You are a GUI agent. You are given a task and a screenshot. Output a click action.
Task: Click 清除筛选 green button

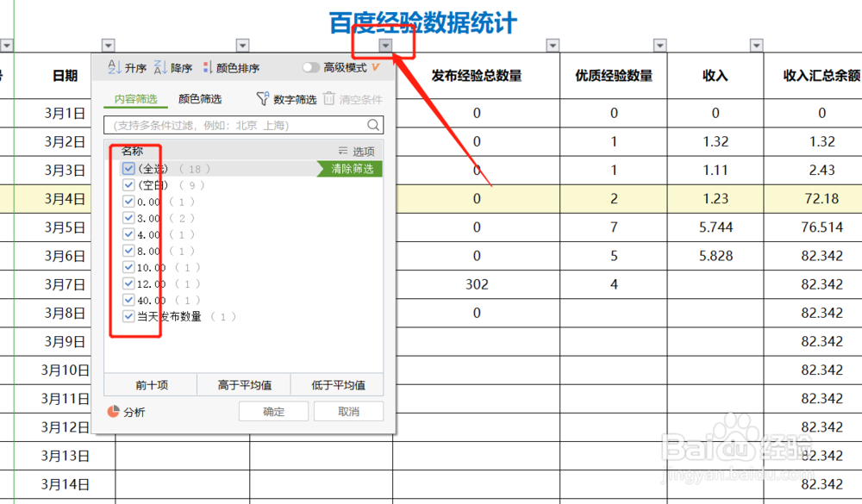tap(350, 169)
